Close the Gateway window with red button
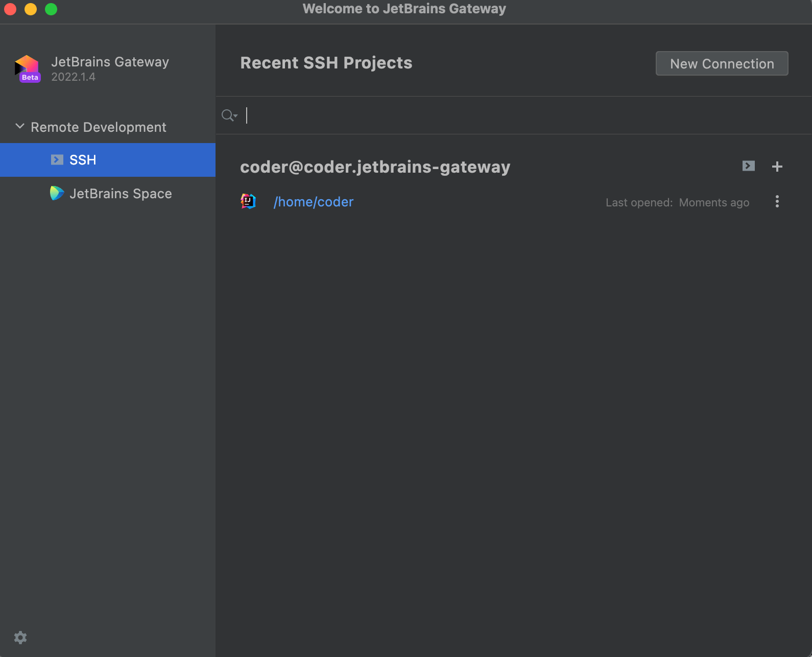 (10, 9)
